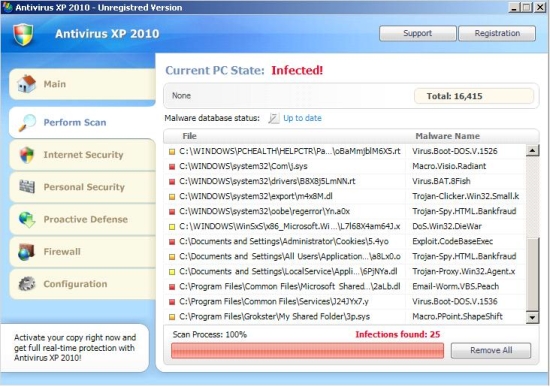Click orange marker beside a8Lx0.o file
The image size is (550, 387).
pos(172,257)
